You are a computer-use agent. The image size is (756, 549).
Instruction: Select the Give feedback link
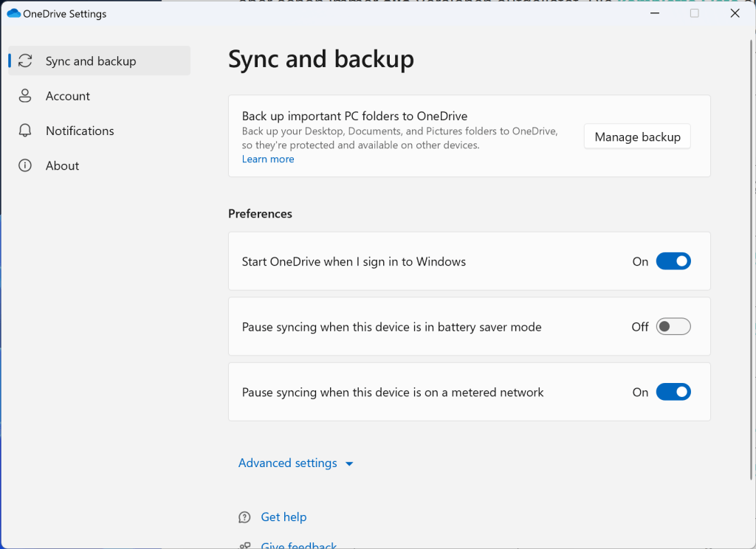pyautogui.click(x=299, y=545)
